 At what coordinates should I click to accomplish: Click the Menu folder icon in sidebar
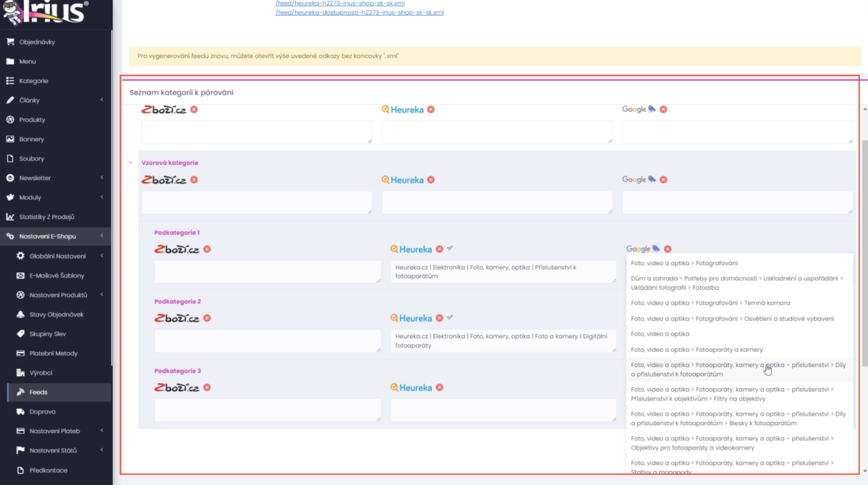tap(10, 61)
